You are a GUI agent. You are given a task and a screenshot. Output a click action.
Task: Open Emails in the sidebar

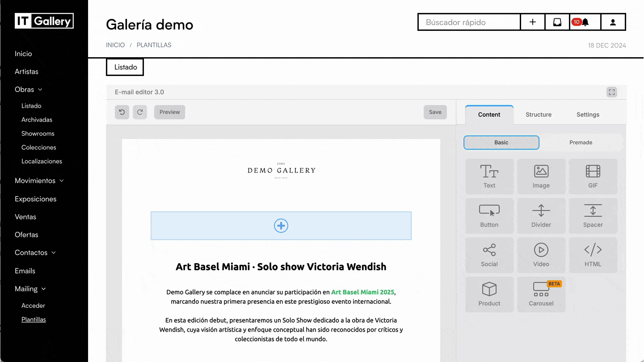(25, 271)
